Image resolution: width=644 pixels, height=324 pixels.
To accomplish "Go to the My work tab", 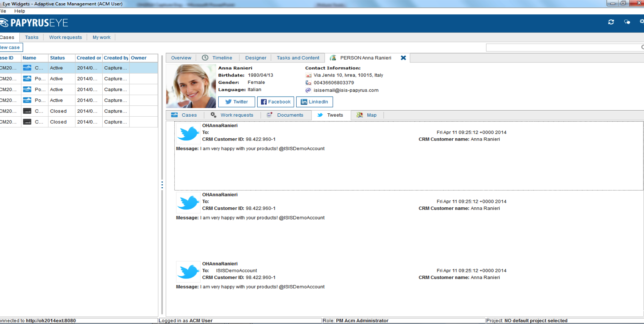I will [102, 37].
